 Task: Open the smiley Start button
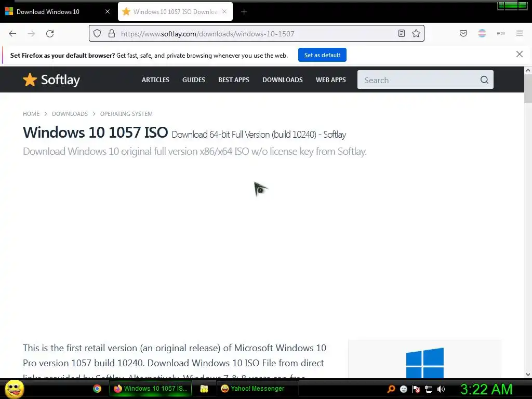pyautogui.click(x=14, y=389)
